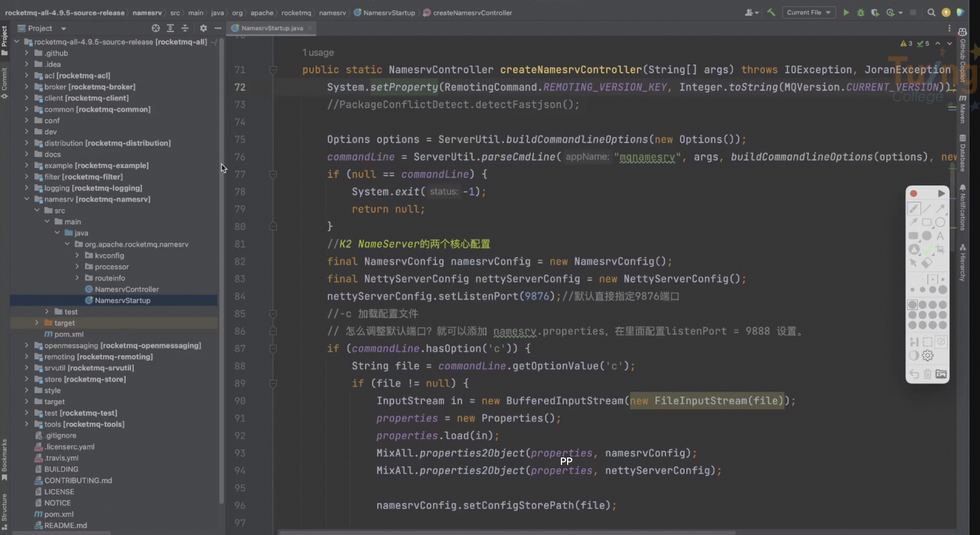The image size is (980, 535).
Task: Click the orange IDE update arrow icon
Action: click(946, 12)
